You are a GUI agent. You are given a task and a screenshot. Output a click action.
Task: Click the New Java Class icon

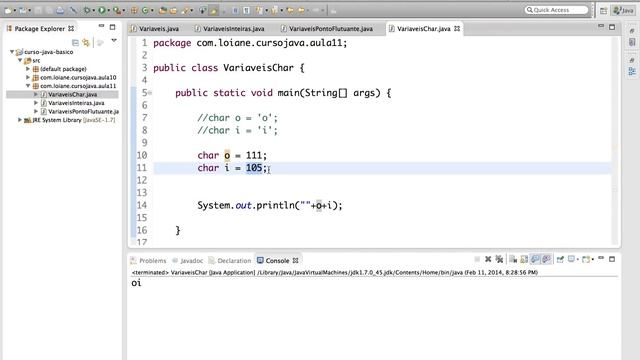(x=145, y=10)
